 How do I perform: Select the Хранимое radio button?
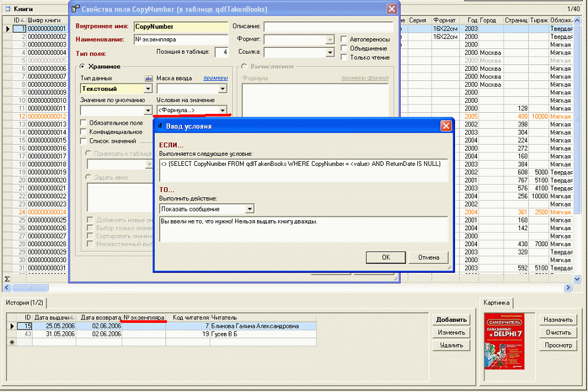[83, 67]
